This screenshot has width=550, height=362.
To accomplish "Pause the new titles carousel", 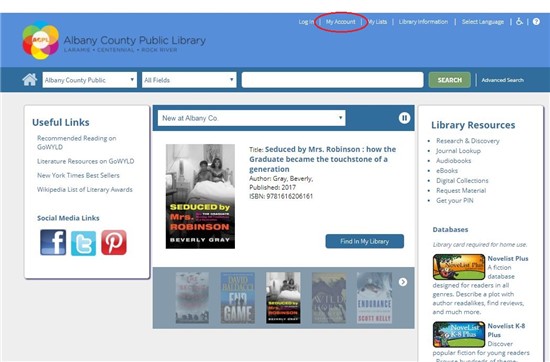I will (404, 118).
